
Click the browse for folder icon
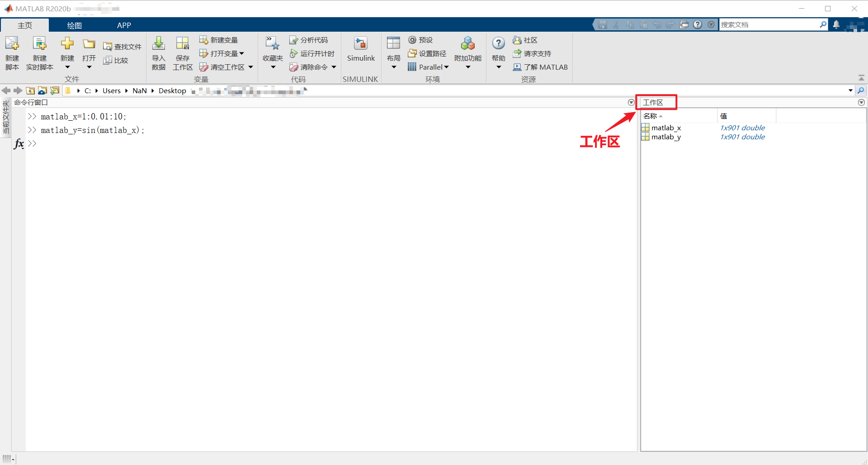click(42, 90)
